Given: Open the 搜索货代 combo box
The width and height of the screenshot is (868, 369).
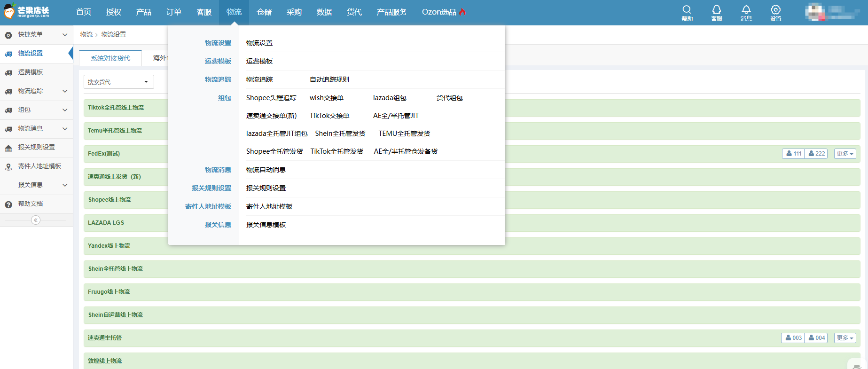Looking at the screenshot, I should coord(119,82).
